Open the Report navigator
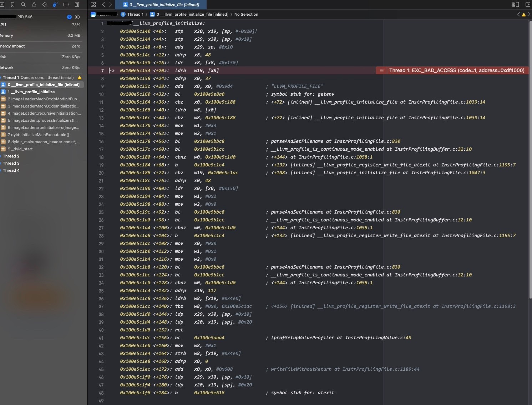 point(77,5)
